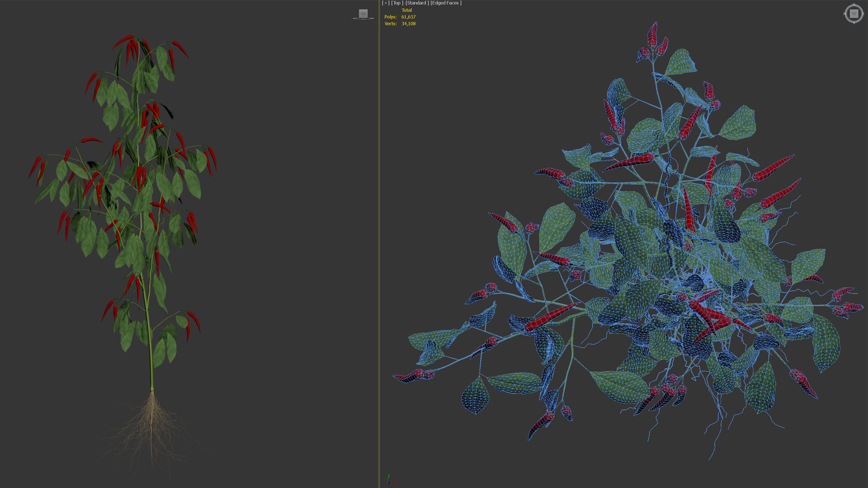The height and width of the screenshot is (488, 868).
Task: Click the ViewCube compass in the Top viewport
Action: click(854, 14)
